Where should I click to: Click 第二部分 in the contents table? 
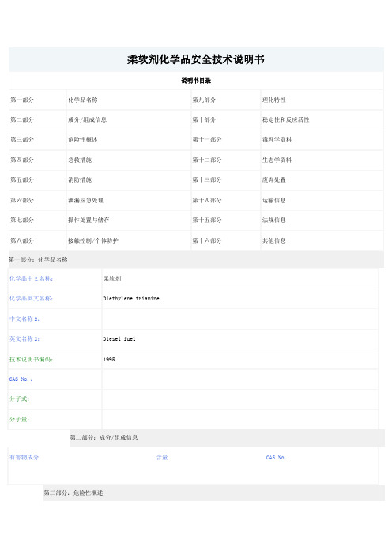[22, 119]
